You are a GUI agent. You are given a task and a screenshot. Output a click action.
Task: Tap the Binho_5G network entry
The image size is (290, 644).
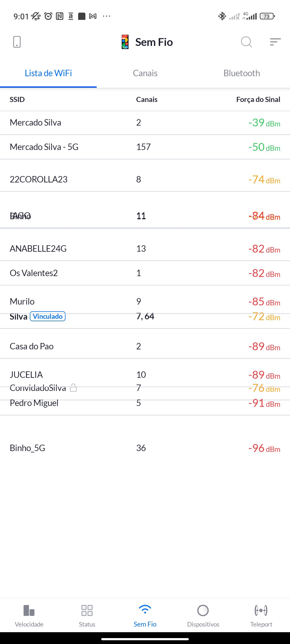tap(27, 448)
